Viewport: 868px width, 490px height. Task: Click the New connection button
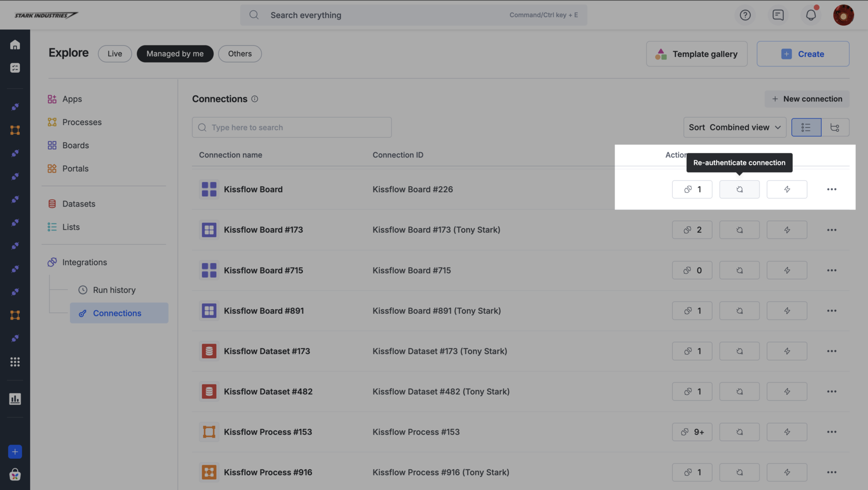click(806, 99)
